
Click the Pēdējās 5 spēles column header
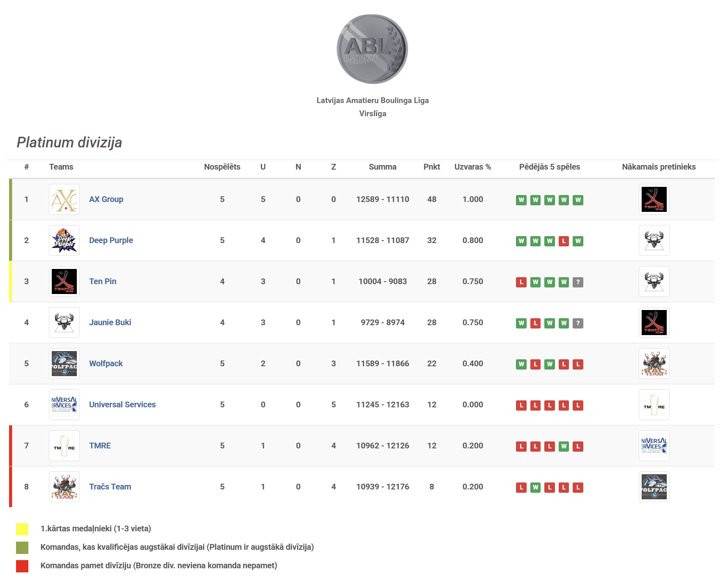550,167
